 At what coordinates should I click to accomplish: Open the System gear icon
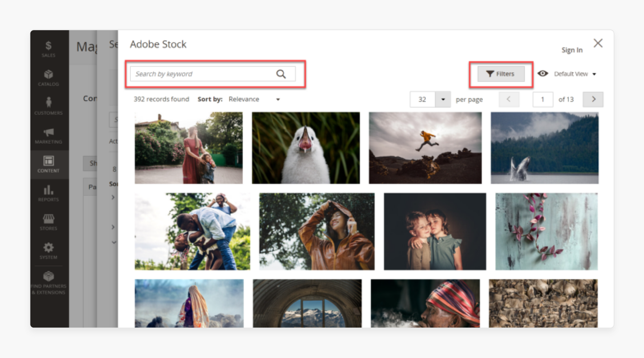[x=49, y=251]
